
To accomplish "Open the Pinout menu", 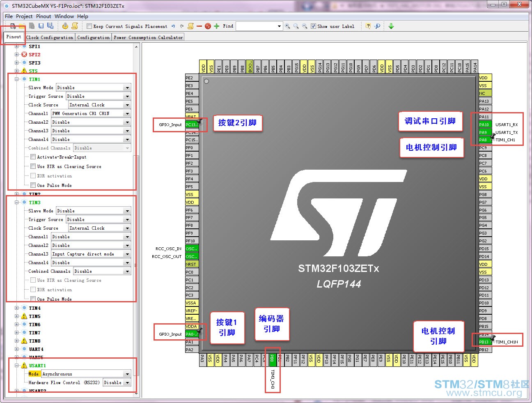I will pyautogui.click(x=44, y=16).
